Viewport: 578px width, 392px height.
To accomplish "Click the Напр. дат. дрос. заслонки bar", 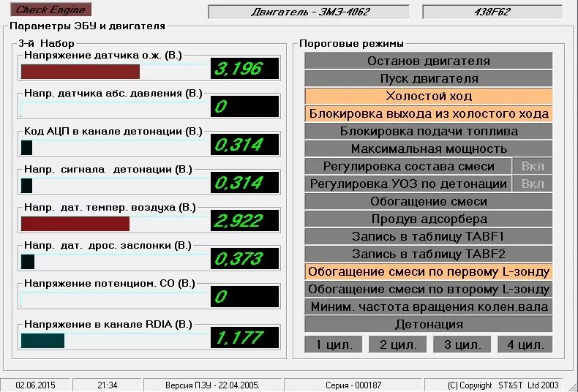I will [28, 262].
